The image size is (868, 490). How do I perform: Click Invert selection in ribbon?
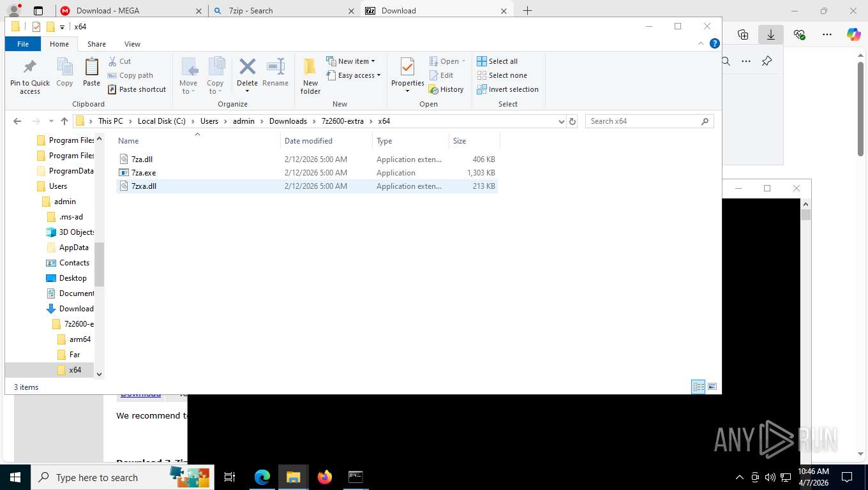508,89
